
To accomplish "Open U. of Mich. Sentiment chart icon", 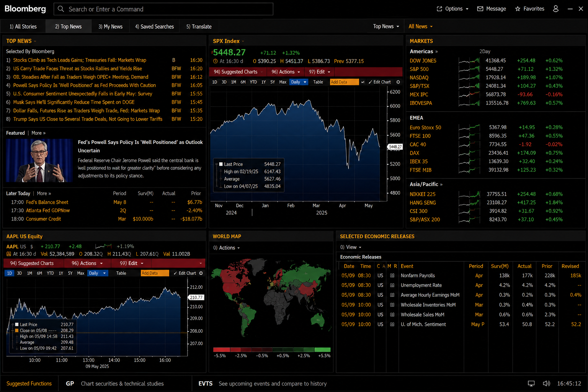I will click(x=392, y=324).
